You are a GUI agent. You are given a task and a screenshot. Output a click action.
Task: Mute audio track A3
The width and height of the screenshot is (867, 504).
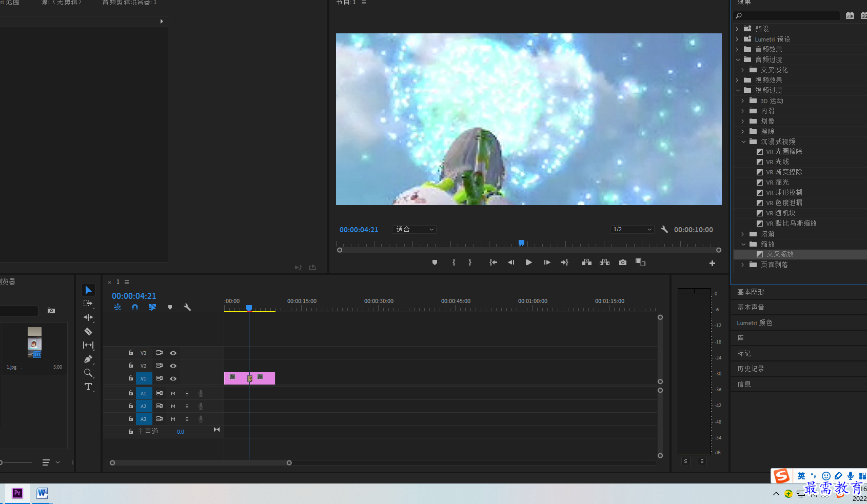click(173, 419)
